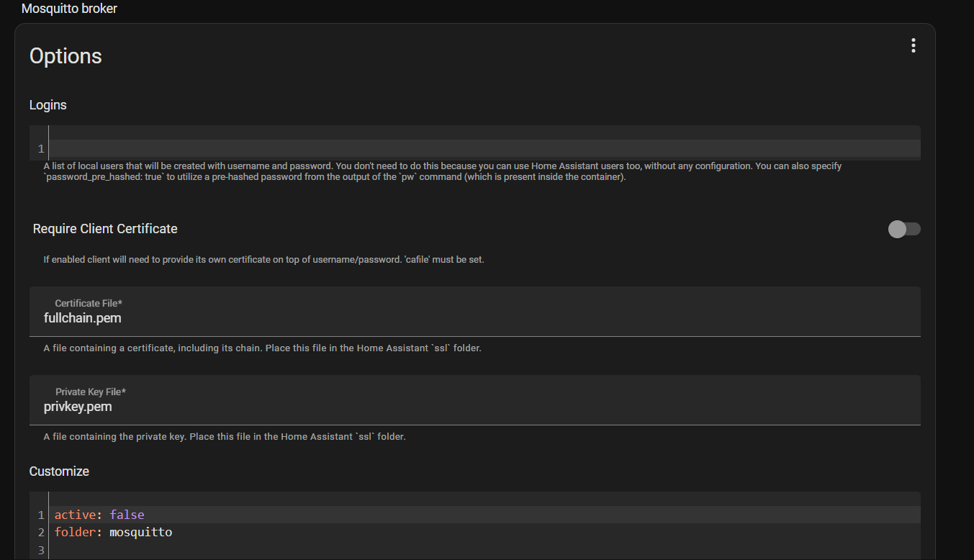Image resolution: width=974 pixels, height=560 pixels.
Task: Place cursor on 'false' value in Customize
Action: [x=127, y=515]
